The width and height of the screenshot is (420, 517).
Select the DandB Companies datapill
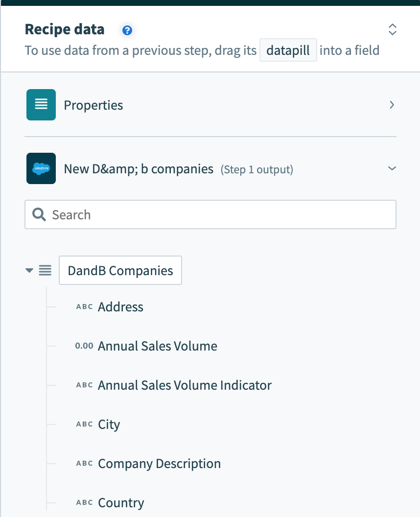pyautogui.click(x=120, y=270)
